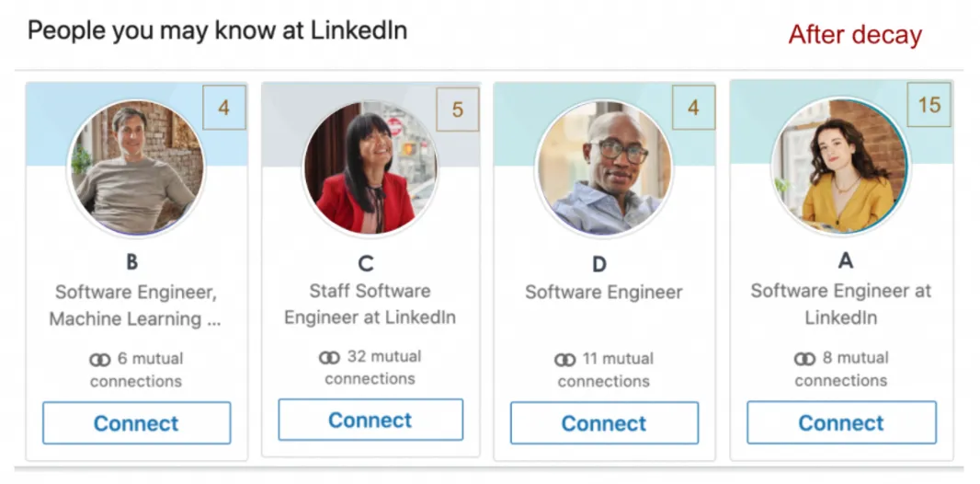Click Connect button for person D
980x484 pixels.
(604, 423)
